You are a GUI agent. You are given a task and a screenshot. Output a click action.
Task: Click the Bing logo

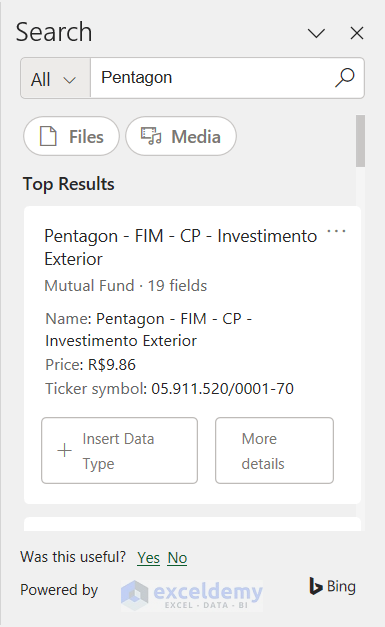[332, 587]
